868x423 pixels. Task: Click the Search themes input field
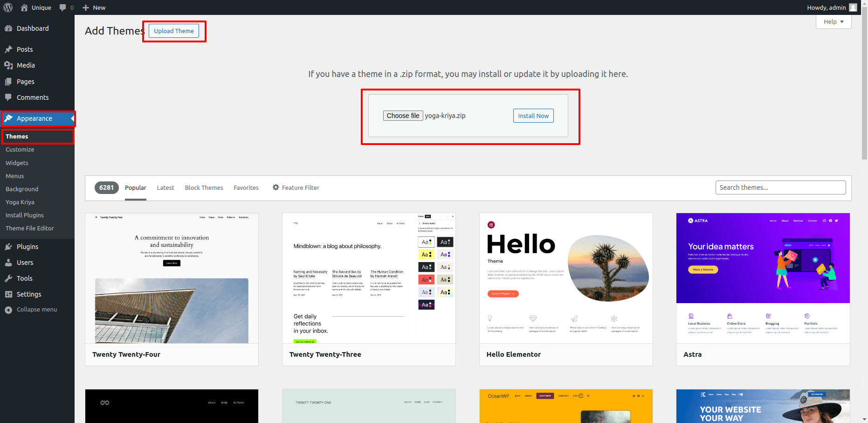780,187
